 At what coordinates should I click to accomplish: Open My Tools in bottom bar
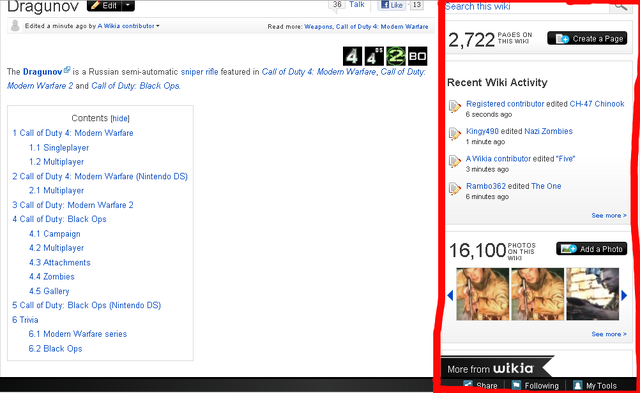point(595,386)
